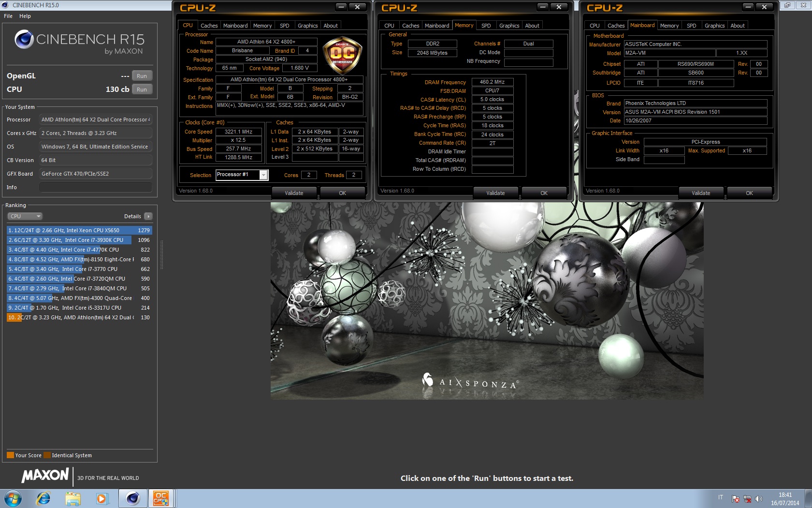Image resolution: width=812 pixels, height=508 pixels.
Task: Switch to Caches tab in first CPU-Z window
Action: pyautogui.click(x=209, y=26)
